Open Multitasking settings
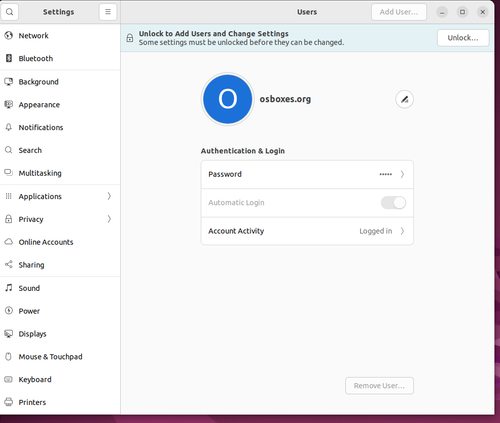500x423 pixels. (60, 173)
